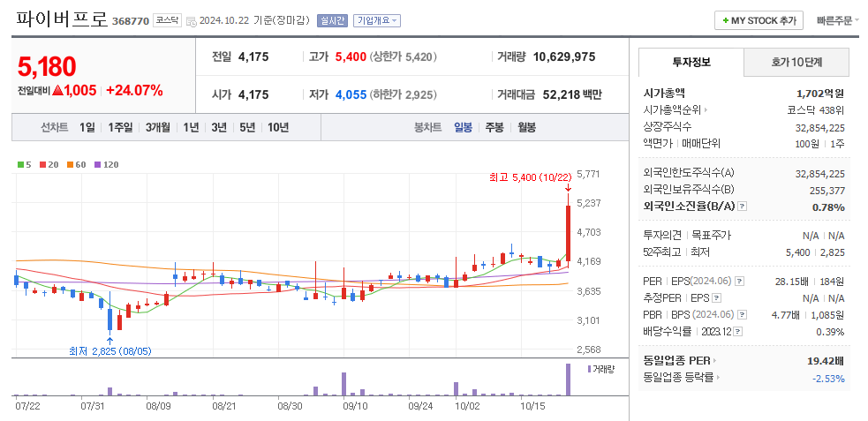Open help icon next to PER EPS(2024.06)
The width and height of the screenshot is (868, 421).
click(x=740, y=282)
